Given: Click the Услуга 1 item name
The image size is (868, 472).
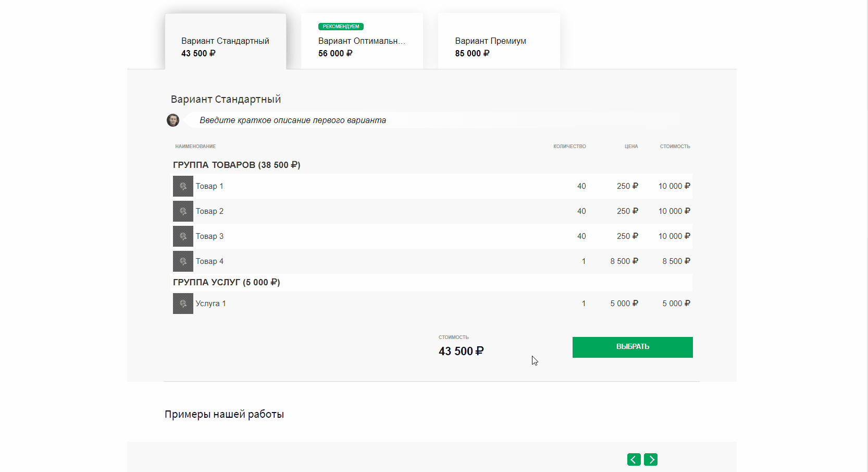Looking at the screenshot, I should coord(210,304).
